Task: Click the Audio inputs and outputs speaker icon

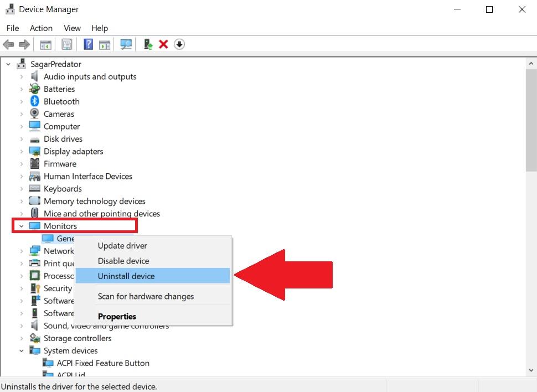Action: coord(34,76)
